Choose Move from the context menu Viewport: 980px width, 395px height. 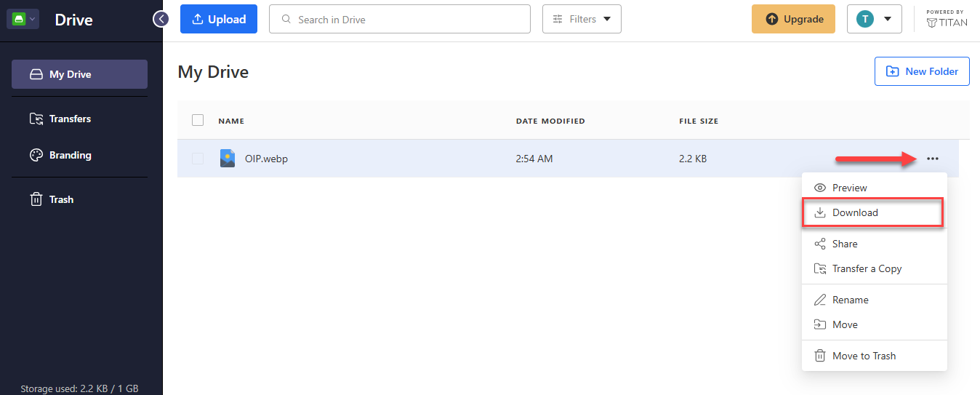(x=874, y=324)
